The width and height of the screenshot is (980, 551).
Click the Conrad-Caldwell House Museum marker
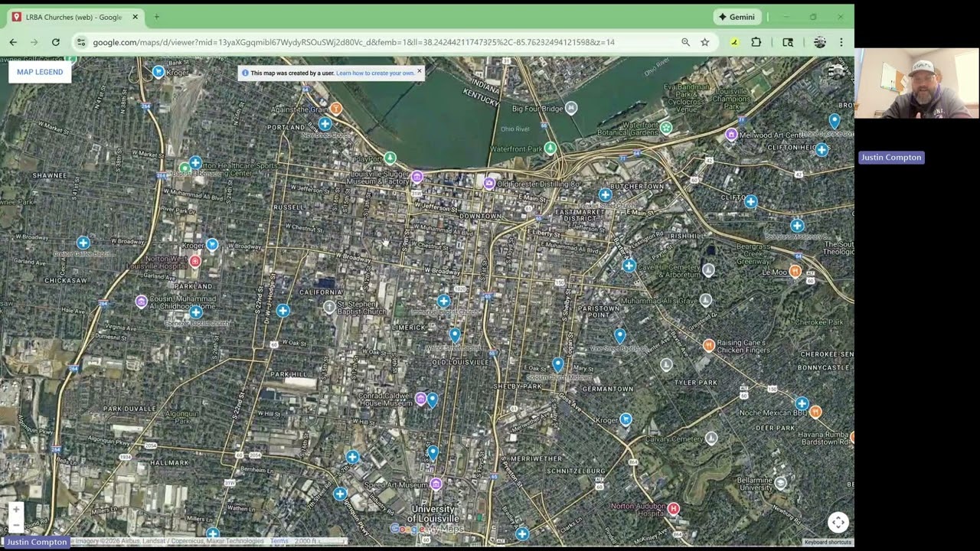(420, 399)
